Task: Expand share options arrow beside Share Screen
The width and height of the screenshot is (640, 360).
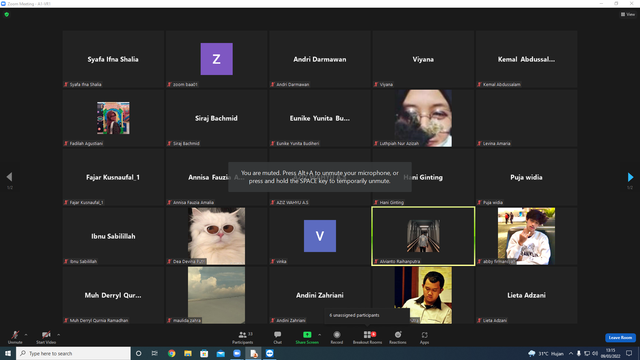Action: pos(320,335)
